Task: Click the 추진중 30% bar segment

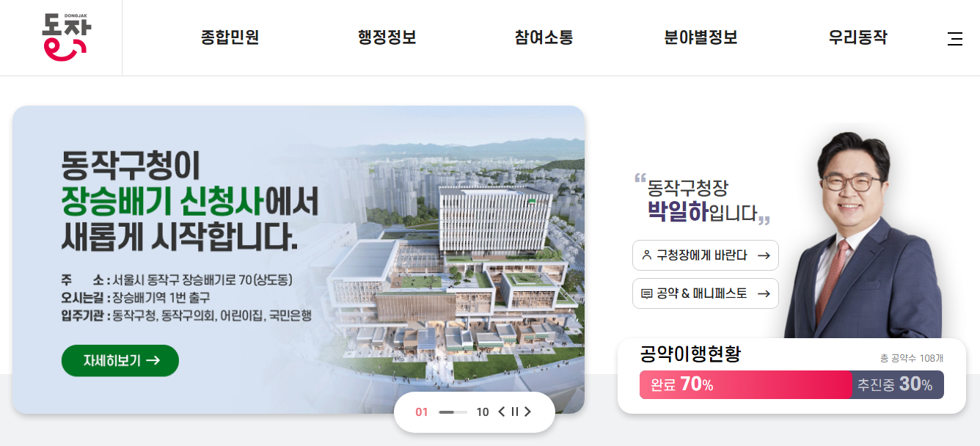Action: tap(898, 384)
